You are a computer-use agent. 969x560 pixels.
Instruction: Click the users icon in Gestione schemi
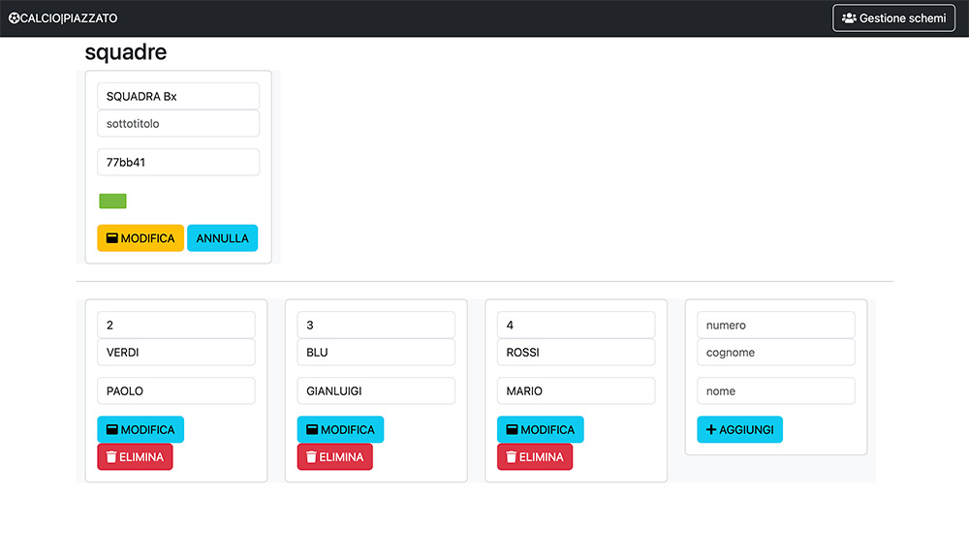[849, 18]
